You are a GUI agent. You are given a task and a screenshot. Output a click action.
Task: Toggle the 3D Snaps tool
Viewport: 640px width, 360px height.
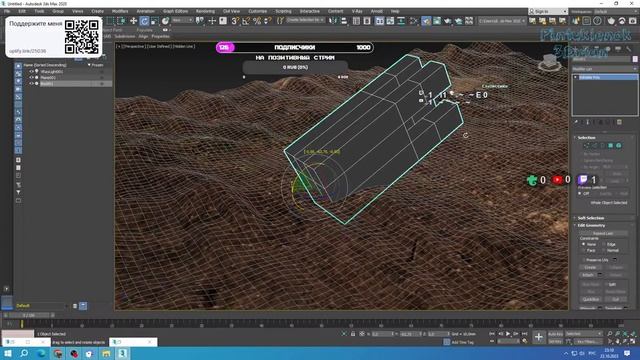tap(235, 21)
